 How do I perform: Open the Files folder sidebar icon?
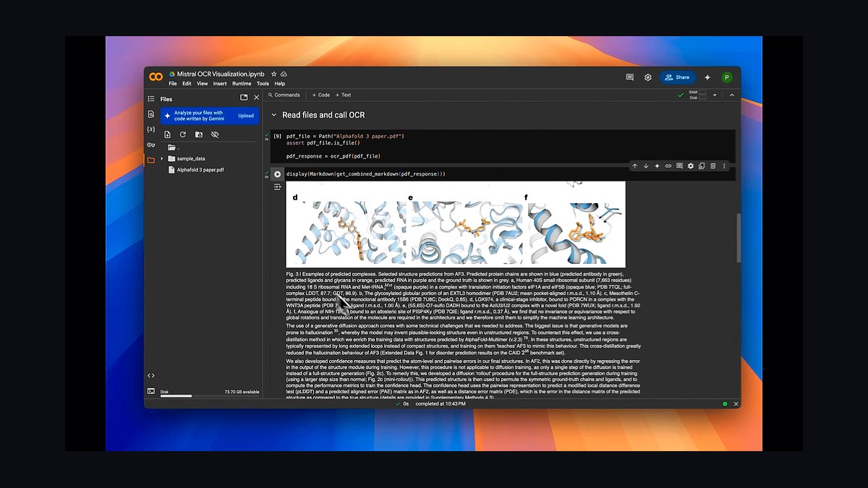coord(150,160)
